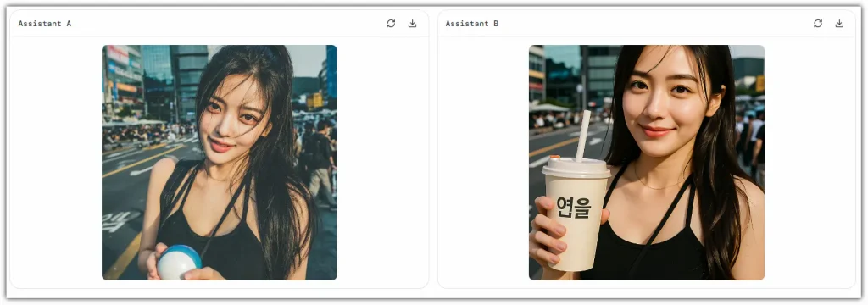Click the cup with Korean text
This screenshot has height=305, width=868.
[576, 213]
